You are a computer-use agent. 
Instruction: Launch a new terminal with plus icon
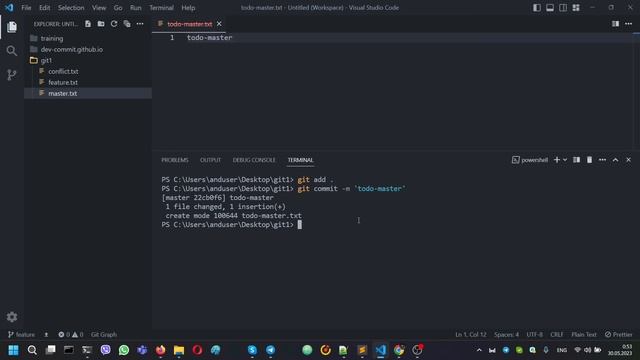click(x=557, y=160)
